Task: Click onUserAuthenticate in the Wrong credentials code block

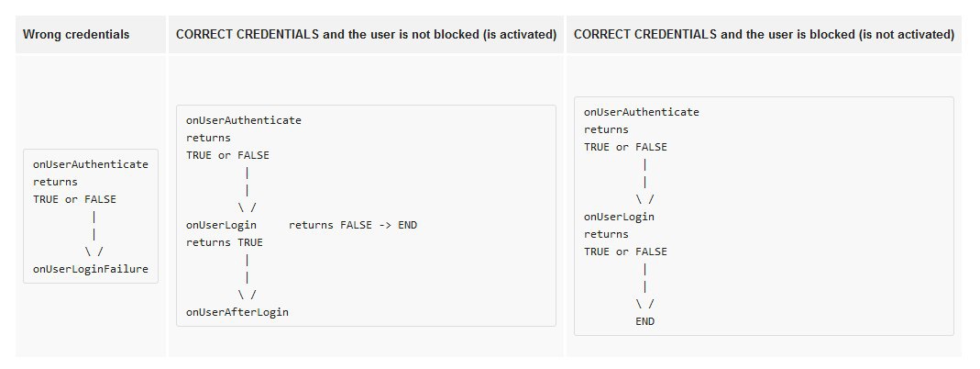Action: click(x=91, y=164)
